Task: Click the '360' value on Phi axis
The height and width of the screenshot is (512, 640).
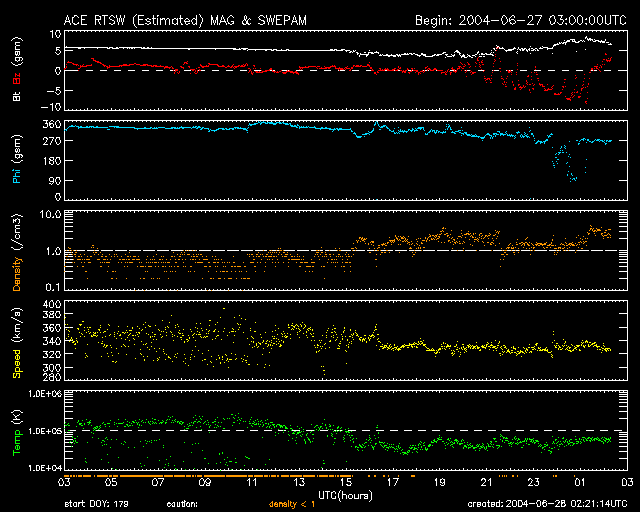Action: (52, 124)
